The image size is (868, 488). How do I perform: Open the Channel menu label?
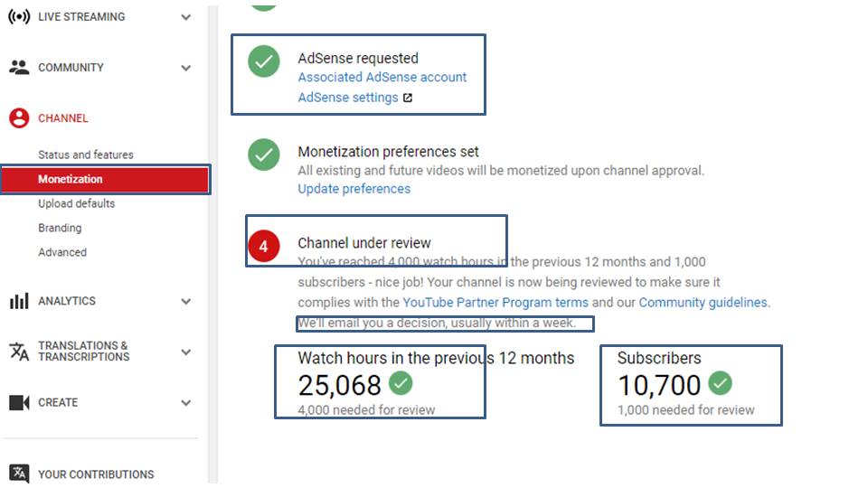coord(63,118)
